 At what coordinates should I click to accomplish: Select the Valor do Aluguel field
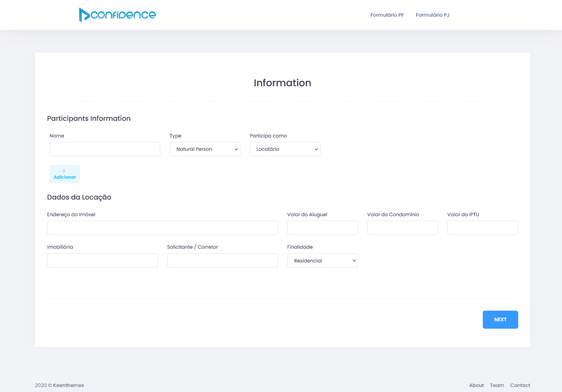coord(322,228)
